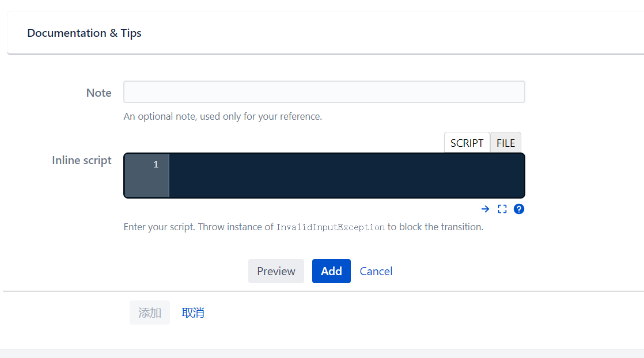This screenshot has height=358, width=644.
Task: Switch to the SCRIPT tab
Action: 467,143
